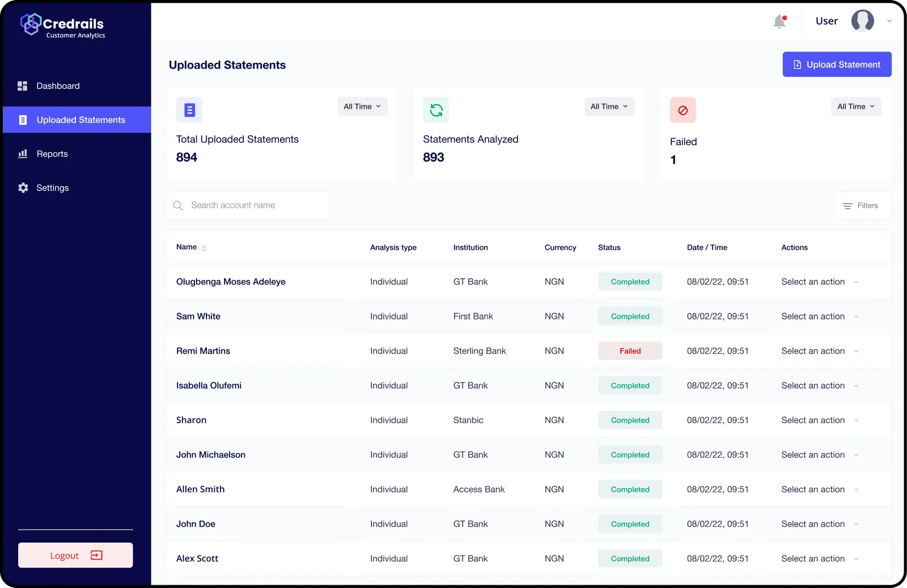
Task: Click the Dashboard grid icon in sidebar
Action: pos(23,86)
